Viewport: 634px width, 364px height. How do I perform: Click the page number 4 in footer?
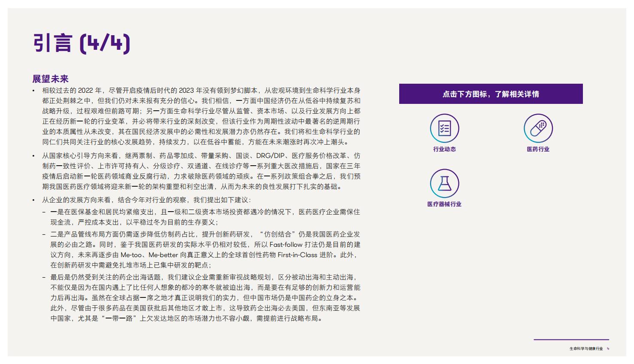pyautogui.click(x=608, y=349)
